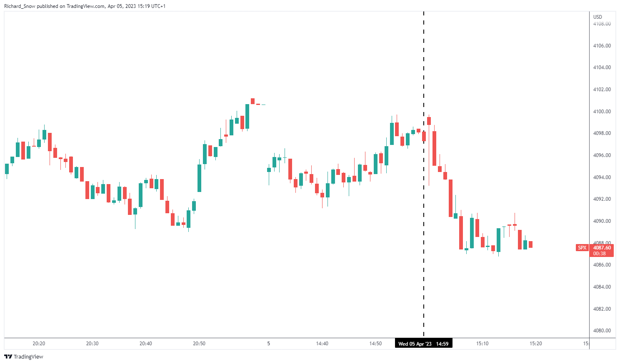Click the day 5 date axis label
This screenshot has width=620, height=364.
[269, 344]
